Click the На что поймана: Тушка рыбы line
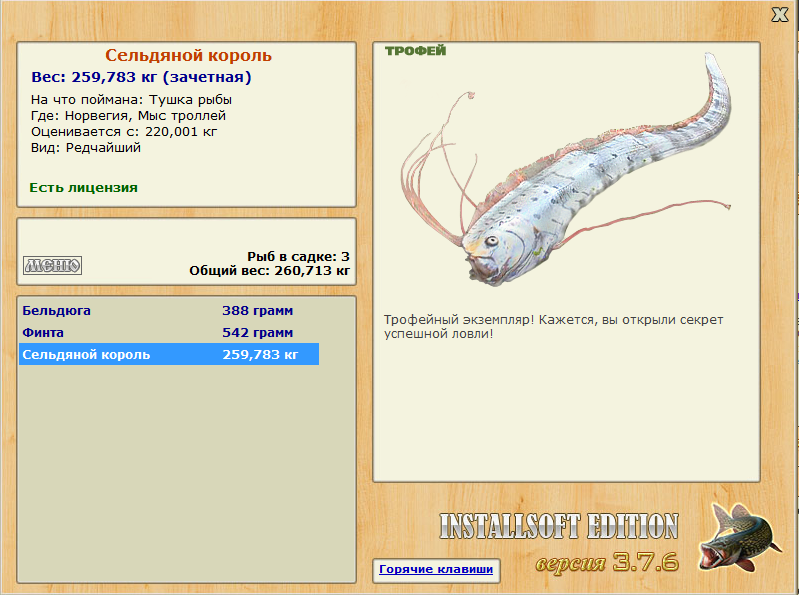 click(x=131, y=99)
